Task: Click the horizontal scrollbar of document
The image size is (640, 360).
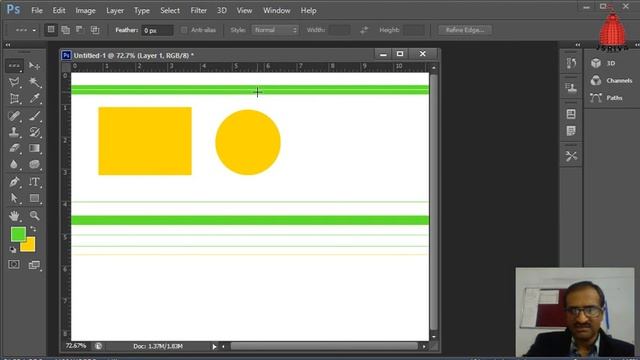Action: 324,346
